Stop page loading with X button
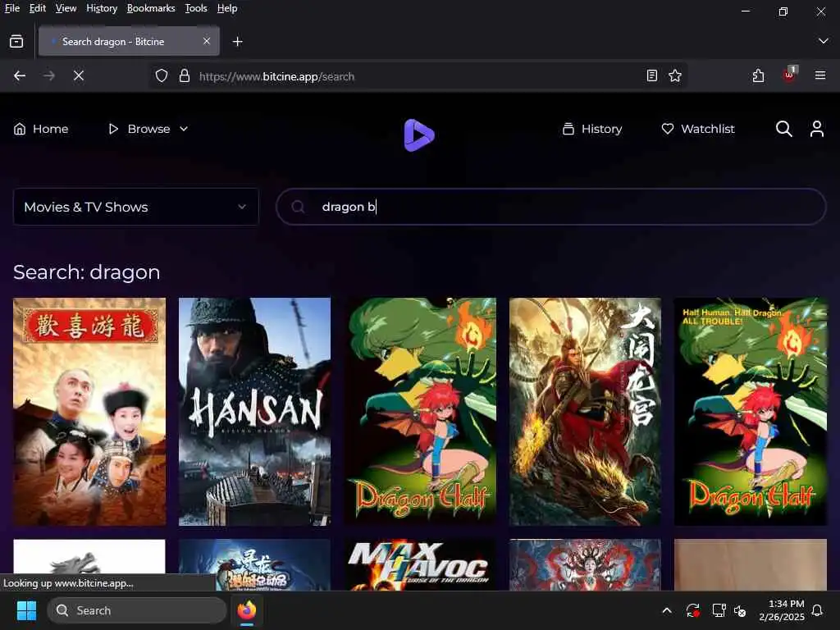 pos(79,76)
